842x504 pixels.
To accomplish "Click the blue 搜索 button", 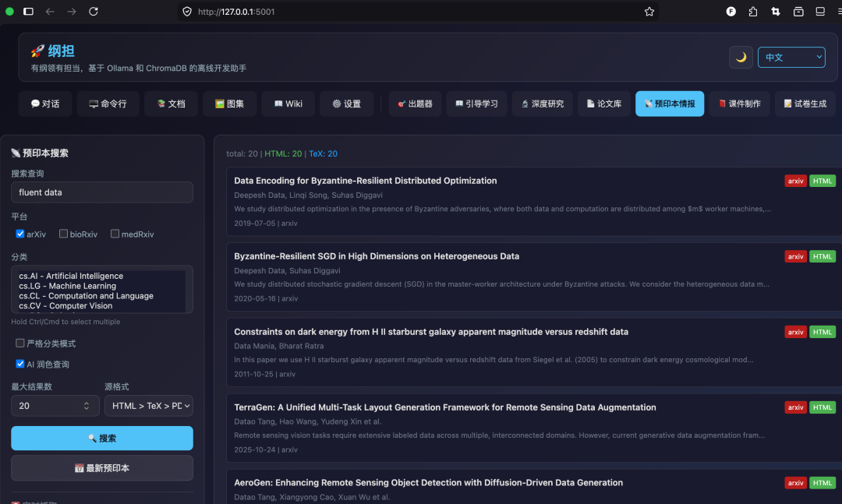I will tap(102, 438).
